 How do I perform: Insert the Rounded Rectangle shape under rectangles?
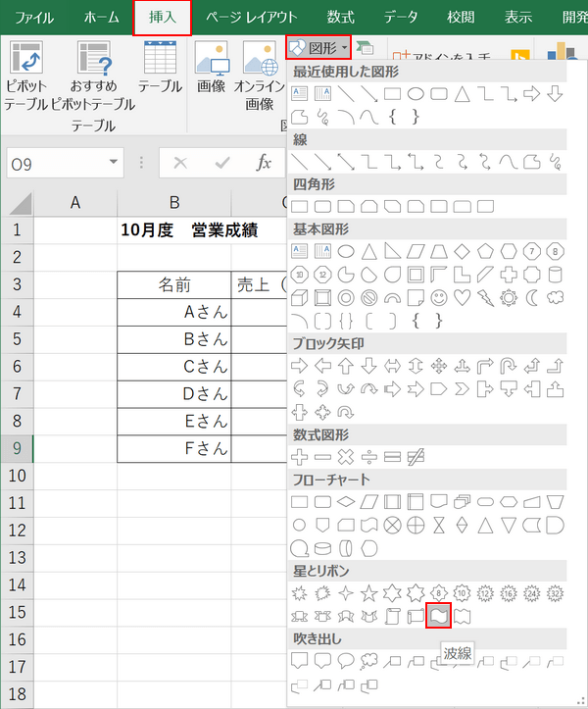pos(322,207)
